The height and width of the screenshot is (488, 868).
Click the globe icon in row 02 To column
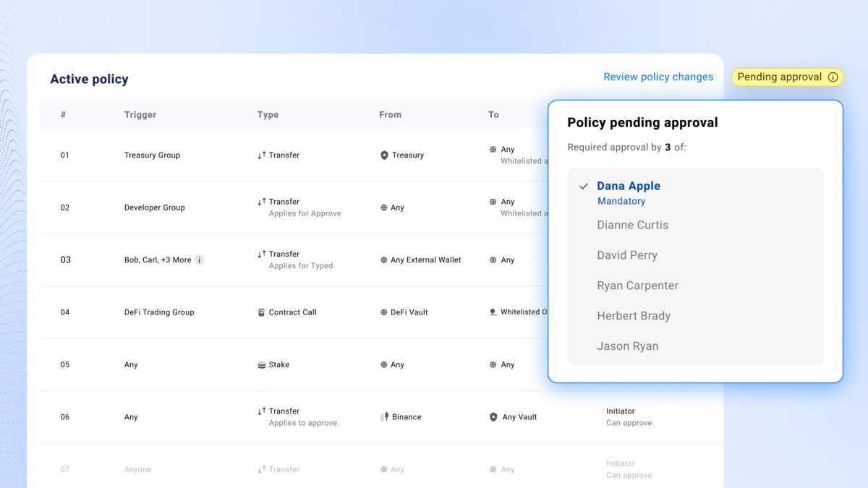(x=493, y=202)
